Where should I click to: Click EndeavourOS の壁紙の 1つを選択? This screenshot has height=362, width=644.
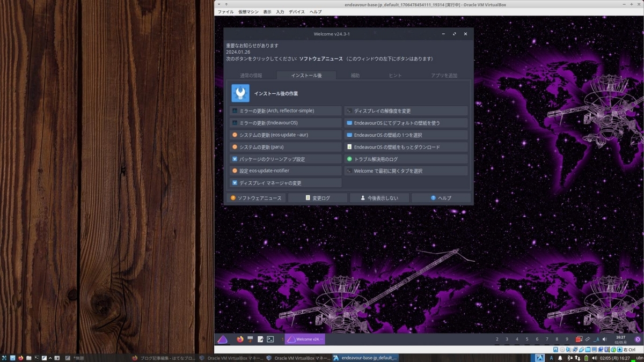pos(406,135)
